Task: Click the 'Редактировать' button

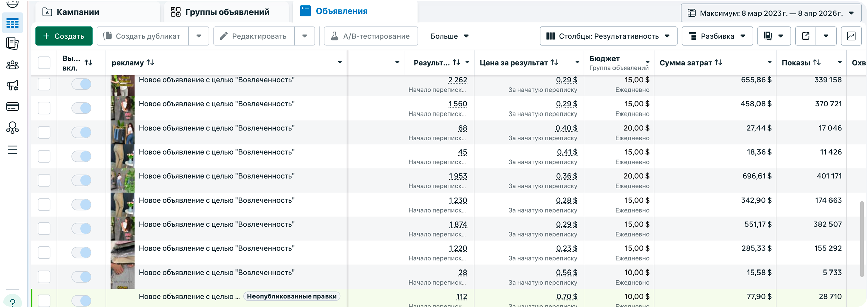Action: coord(254,36)
